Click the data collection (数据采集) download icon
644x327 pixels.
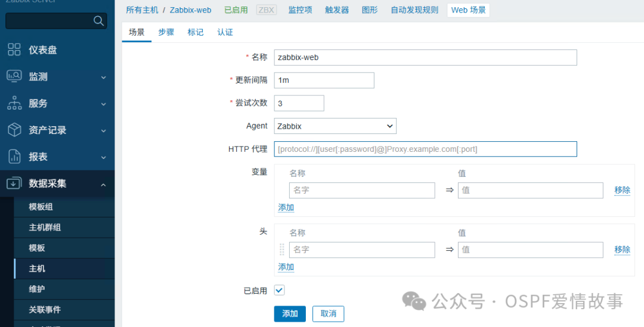click(14, 183)
